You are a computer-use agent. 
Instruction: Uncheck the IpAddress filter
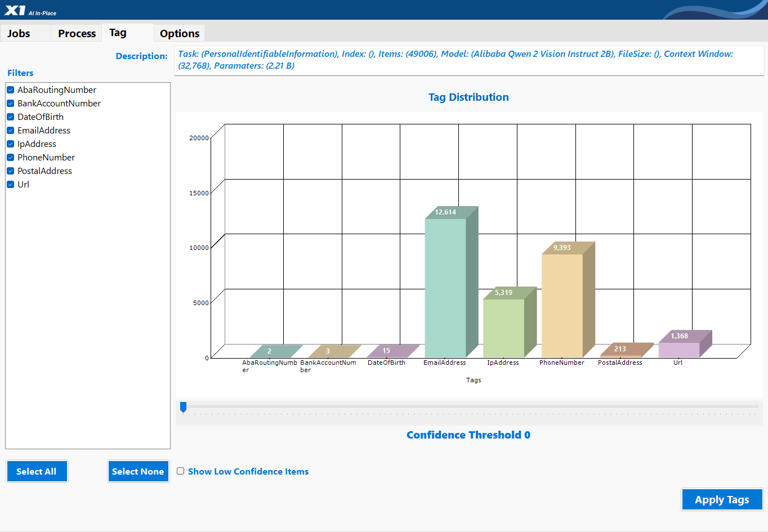(x=10, y=144)
